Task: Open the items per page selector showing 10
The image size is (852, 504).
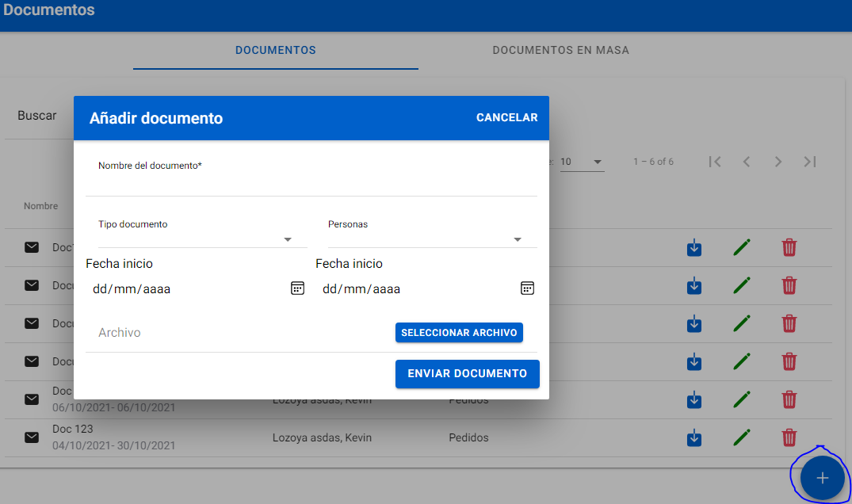Action: [x=582, y=162]
